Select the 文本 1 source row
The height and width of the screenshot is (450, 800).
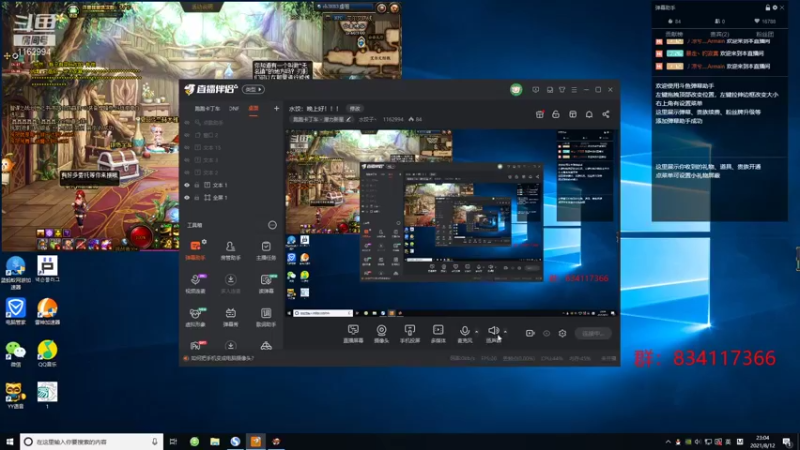pos(231,185)
